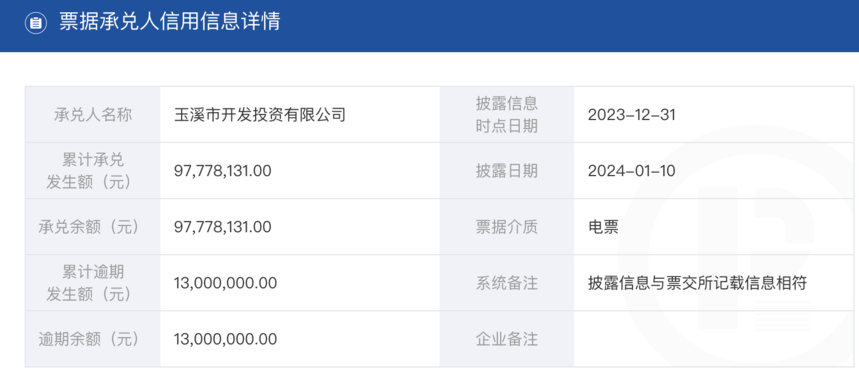Click the 累计承兑发生额 amount 97,778,131.00
Image resolution: width=859 pixels, height=368 pixels.
222,171
